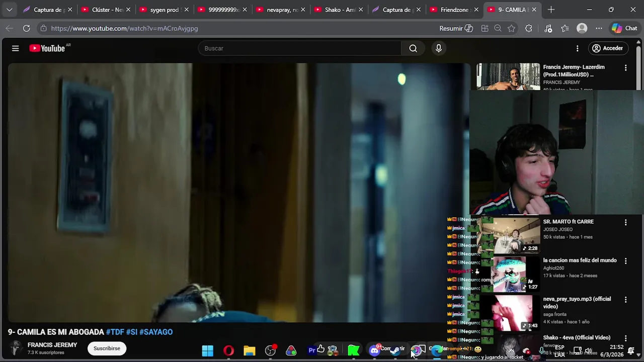Open options for Shako - 4eva video
The width and height of the screenshot is (644, 362).
[x=625, y=338]
